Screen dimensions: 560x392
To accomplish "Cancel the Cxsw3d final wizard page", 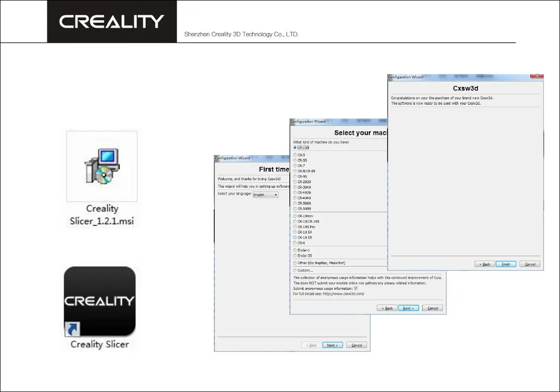I will (530, 264).
